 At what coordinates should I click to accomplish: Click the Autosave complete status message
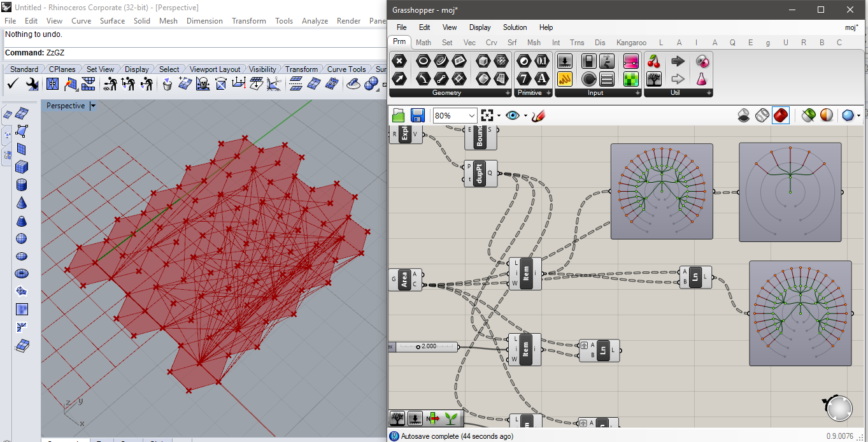click(x=457, y=436)
